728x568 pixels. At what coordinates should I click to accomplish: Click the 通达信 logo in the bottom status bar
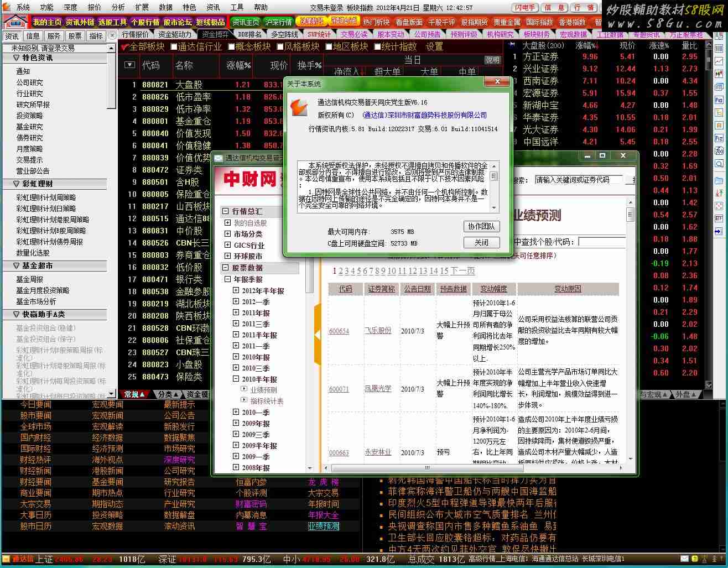click(19, 559)
